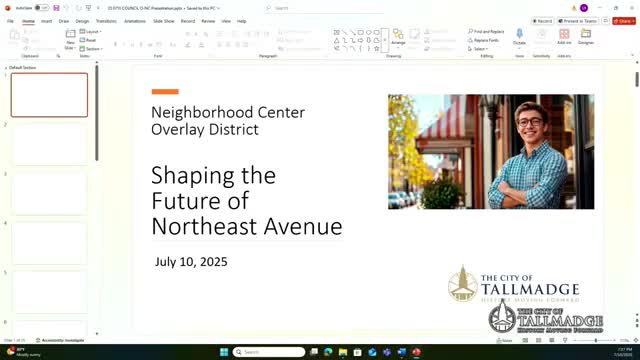Select slide 3 thumbnail
Screen dimensions: 640x360
click(x=49, y=194)
